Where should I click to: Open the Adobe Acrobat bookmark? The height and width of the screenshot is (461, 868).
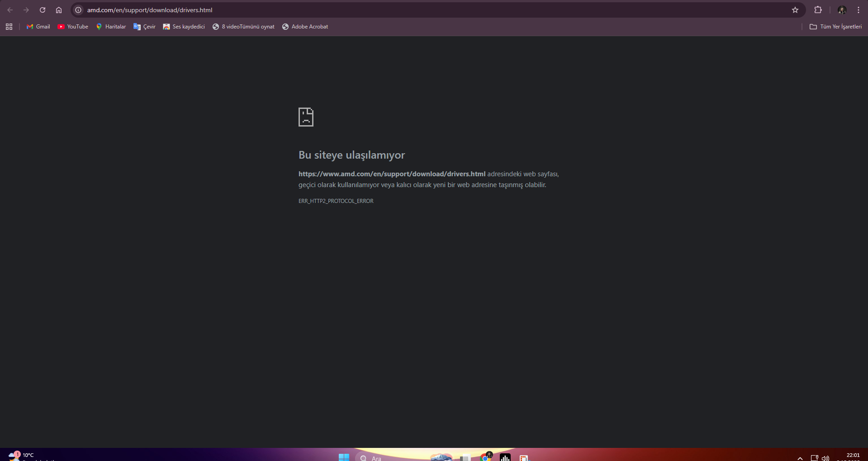click(x=305, y=27)
